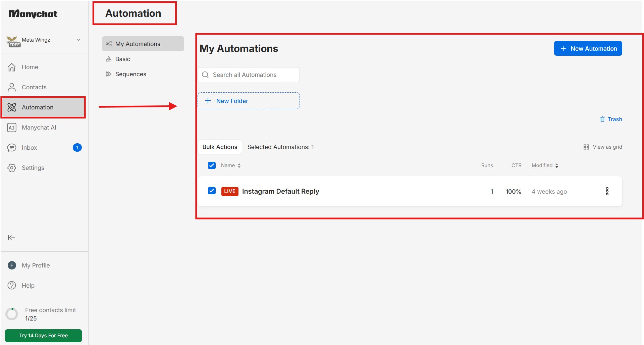This screenshot has height=345, width=644.
Task: Collapse the sidebar with the arrow icon
Action: tap(11, 238)
